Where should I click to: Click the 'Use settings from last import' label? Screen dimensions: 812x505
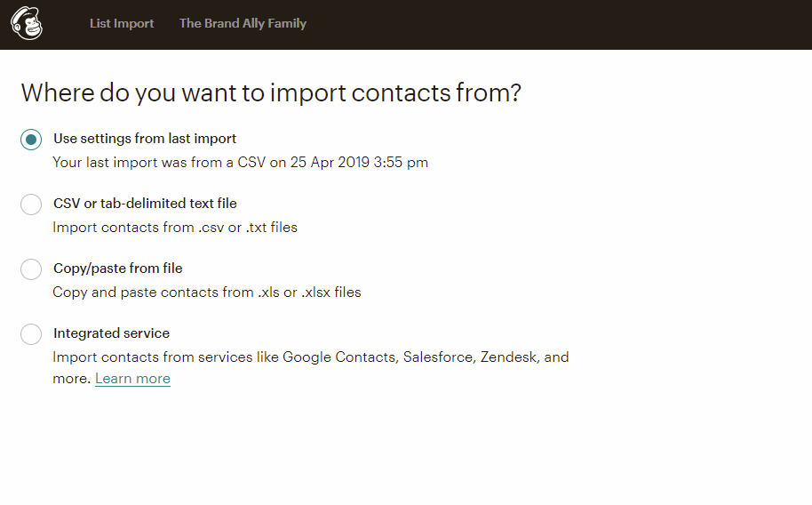point(145,139)
